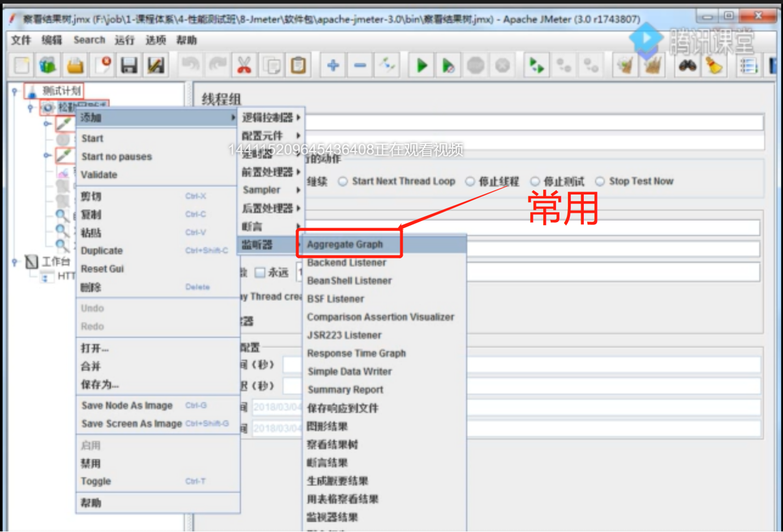Select the 测试计划 tree node
The height and width of the screenshot is (532, 783).
[62, 90]
